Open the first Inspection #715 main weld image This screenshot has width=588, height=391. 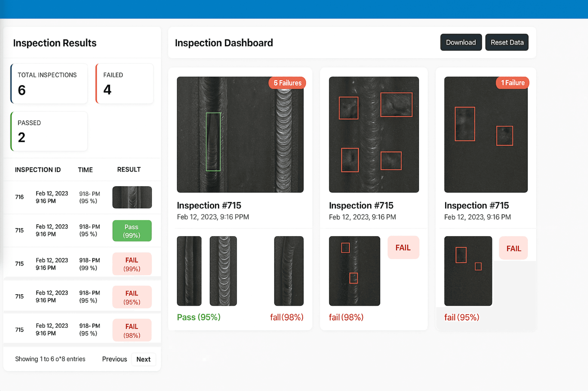click(240, 134)
